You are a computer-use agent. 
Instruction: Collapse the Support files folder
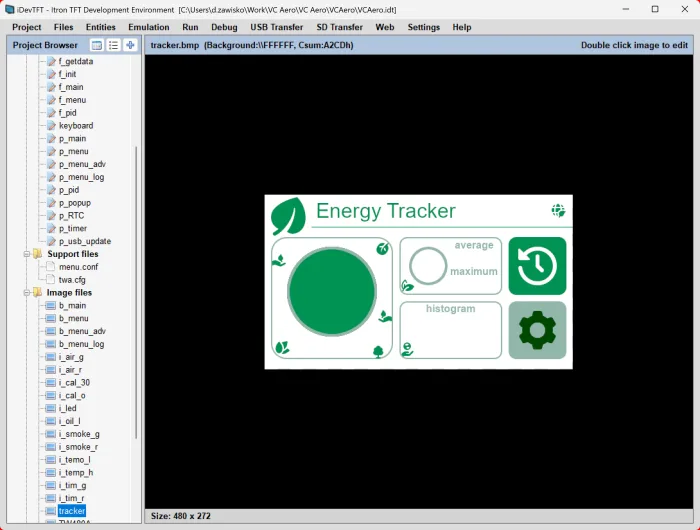(26, 254)
